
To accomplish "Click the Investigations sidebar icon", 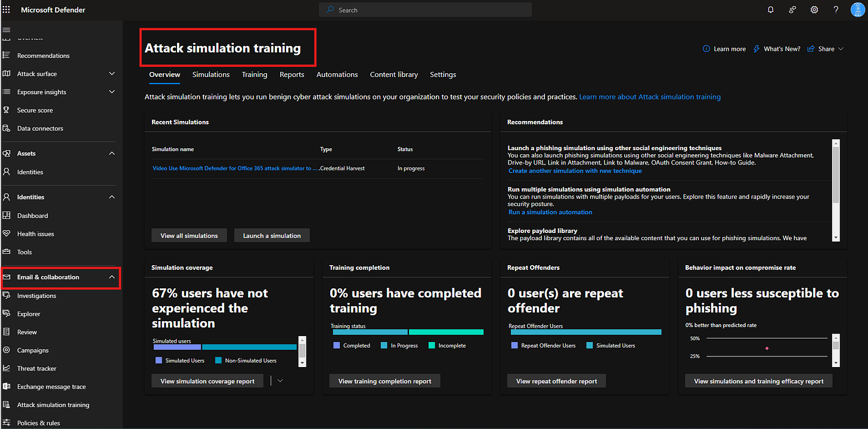I will click(7, 296).
